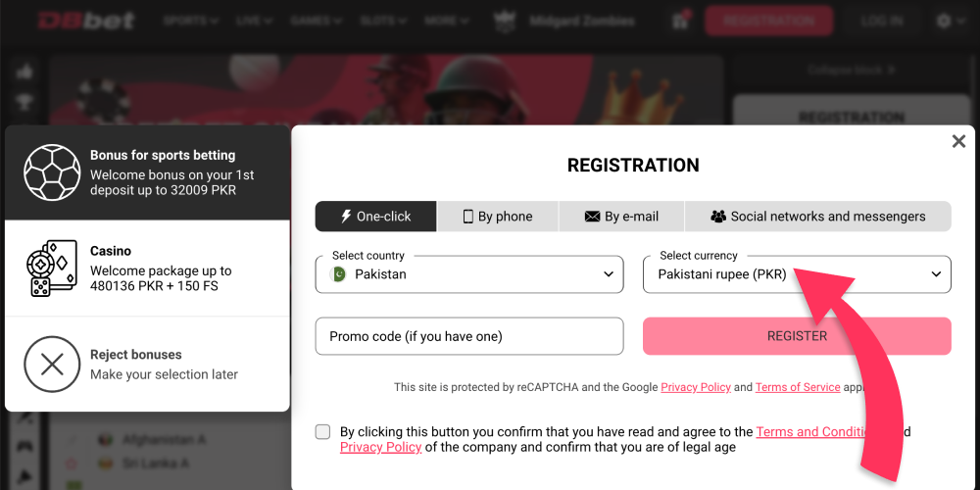Viewport: 980px width, 490px height.
Task: Open the settings gear in the header
Action: pos(943,21)
